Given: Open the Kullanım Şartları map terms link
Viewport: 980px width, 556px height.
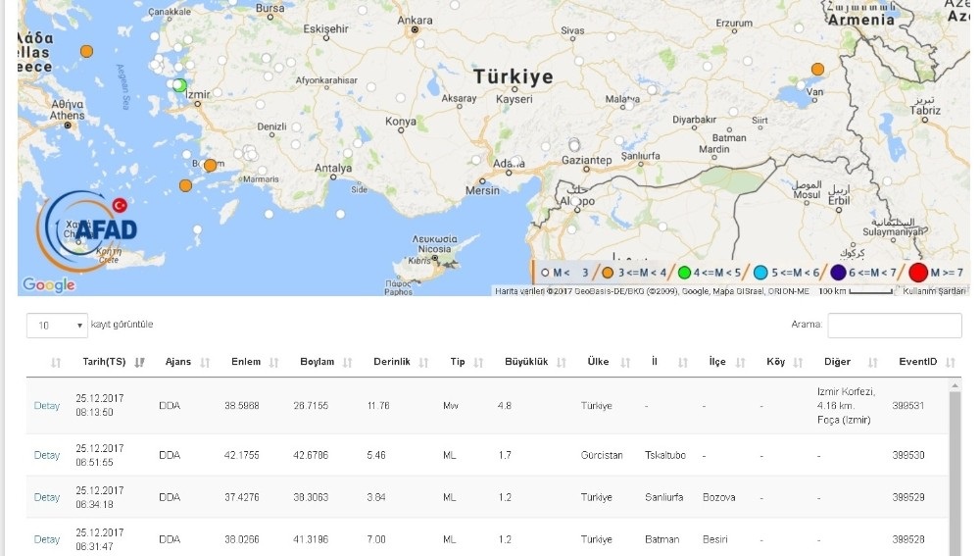Looking at the screenshot, I should click(934, 290).
